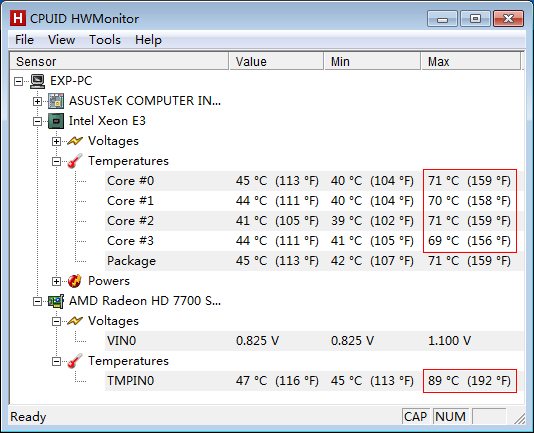Click the lightning icon for Xeon Voltages
This screenshot has width=534, height=433.
[x=75, y=141]
